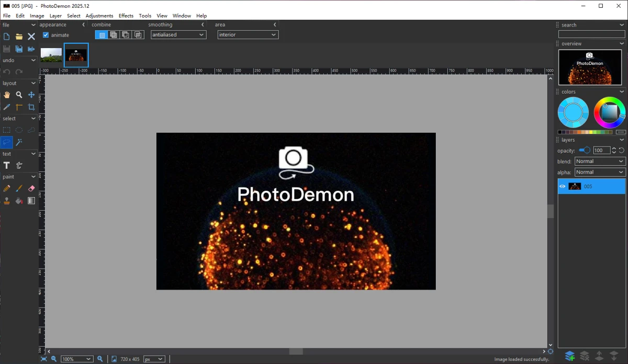Open the File menu

click(7, 16)
